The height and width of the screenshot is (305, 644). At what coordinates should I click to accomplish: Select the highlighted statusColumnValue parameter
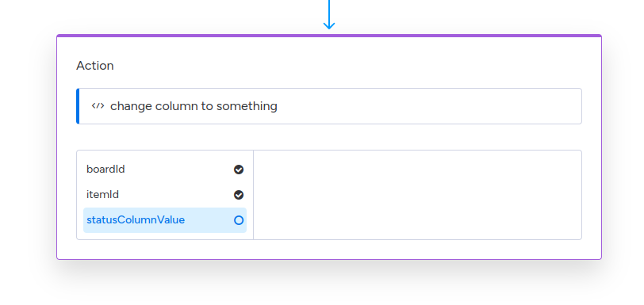(x=165, y=220)
